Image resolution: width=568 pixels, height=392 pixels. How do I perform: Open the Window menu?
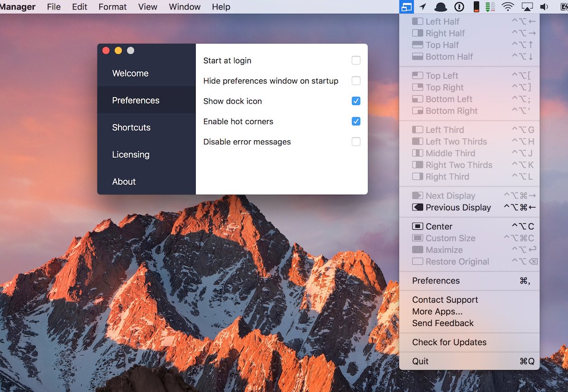click(x=184, y=7)
